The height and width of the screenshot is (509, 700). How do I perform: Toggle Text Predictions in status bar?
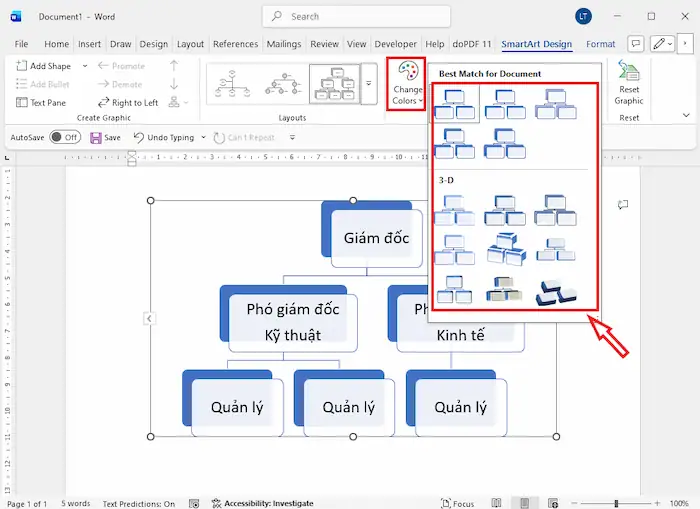pos(138,503)
